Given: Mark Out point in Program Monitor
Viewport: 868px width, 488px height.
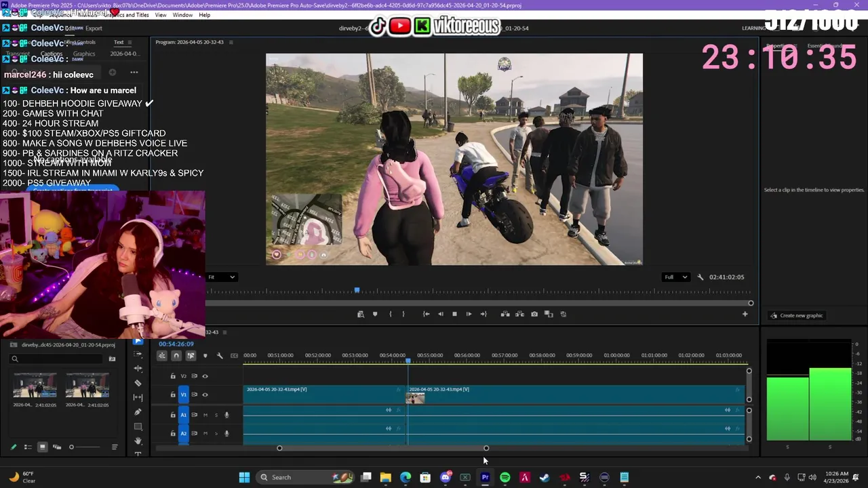Looking at the screenshot, I should (x=403, y=314).
